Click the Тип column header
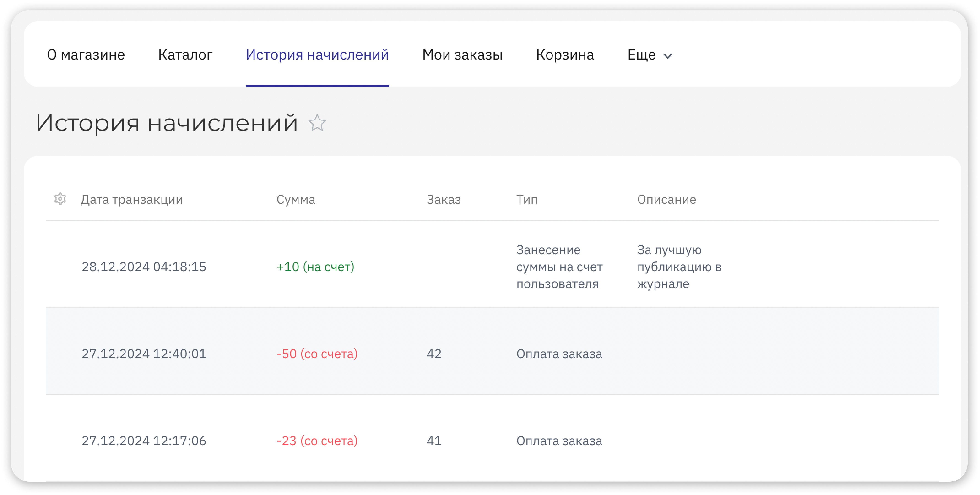Screen dimensions: 980x495 coord(527,199)
